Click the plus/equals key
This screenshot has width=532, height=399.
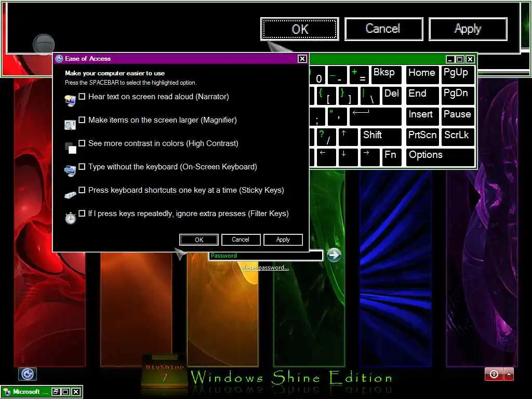[x=359, y=75]
